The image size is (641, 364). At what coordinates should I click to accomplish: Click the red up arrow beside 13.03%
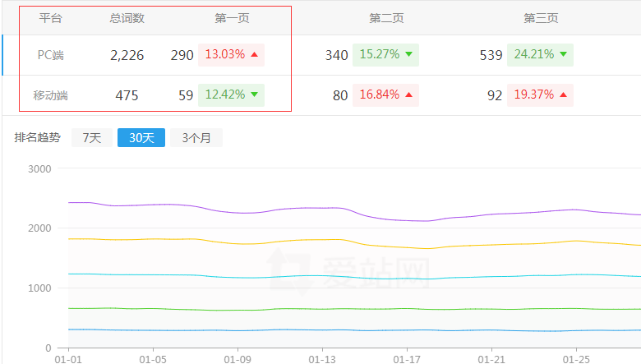pos(254,55)
